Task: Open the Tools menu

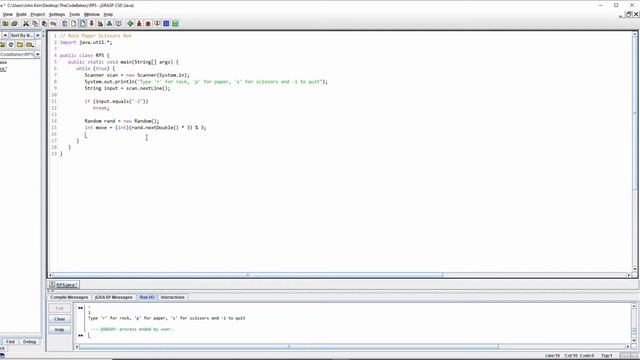Action: pyautogui.click(x=74, y=14)
